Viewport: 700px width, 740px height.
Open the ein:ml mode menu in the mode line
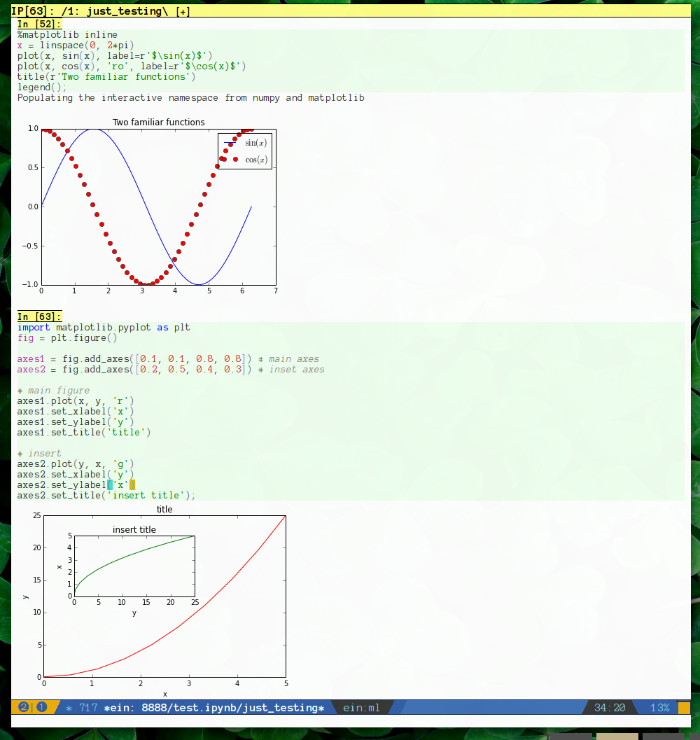click(x=361, y=707)
